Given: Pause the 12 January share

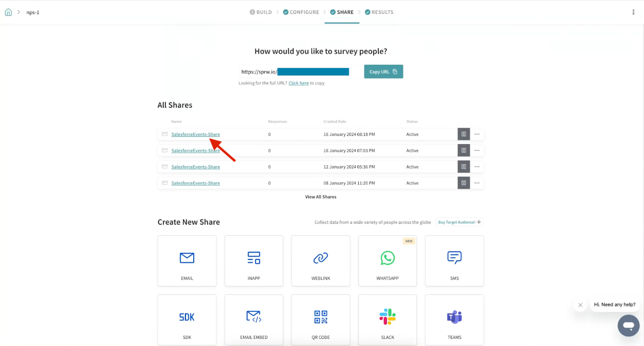Looking at the screenshot, I should click(x=464, y=167).
